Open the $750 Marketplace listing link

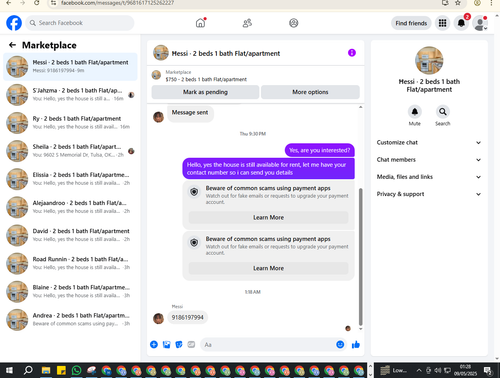[206, 79]
